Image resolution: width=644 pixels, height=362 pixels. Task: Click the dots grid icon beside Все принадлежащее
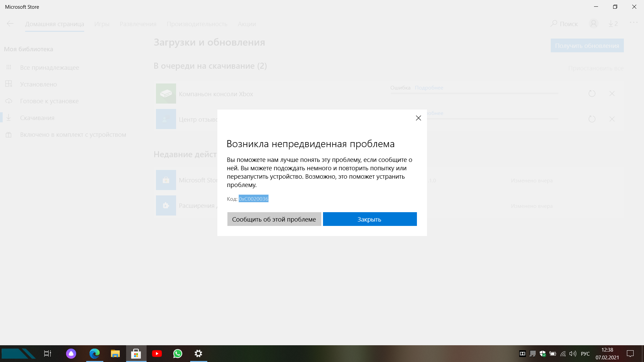9,67
